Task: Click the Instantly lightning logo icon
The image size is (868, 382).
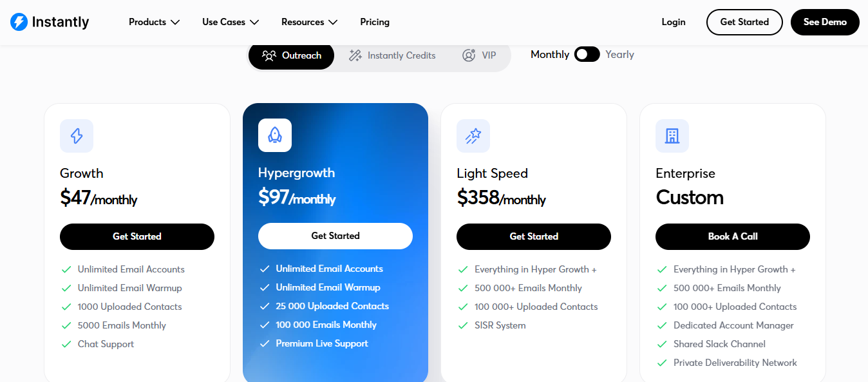Action: pyautogui.click(x=17, y=21)
